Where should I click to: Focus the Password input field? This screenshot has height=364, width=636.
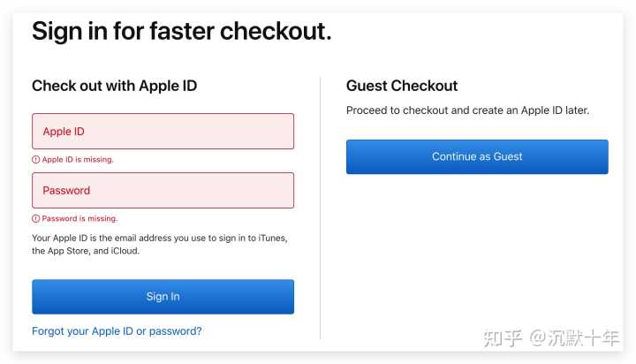(x=163, y=190)
